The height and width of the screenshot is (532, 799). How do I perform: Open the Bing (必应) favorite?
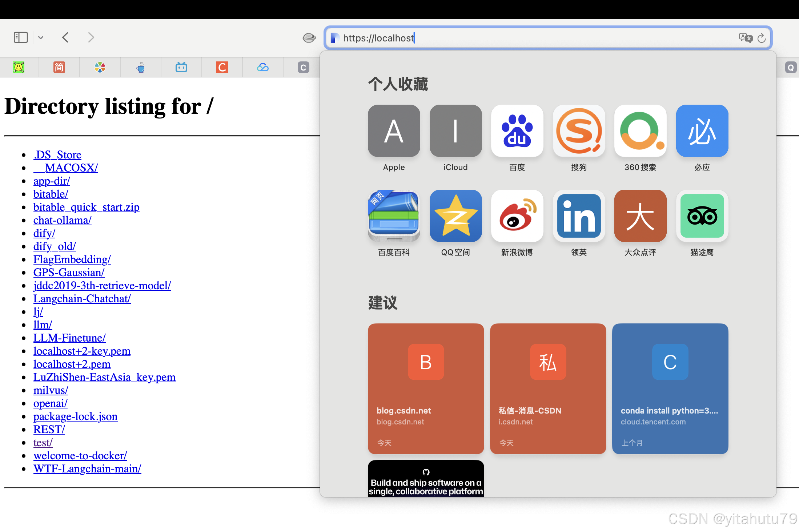coord(702,131)
